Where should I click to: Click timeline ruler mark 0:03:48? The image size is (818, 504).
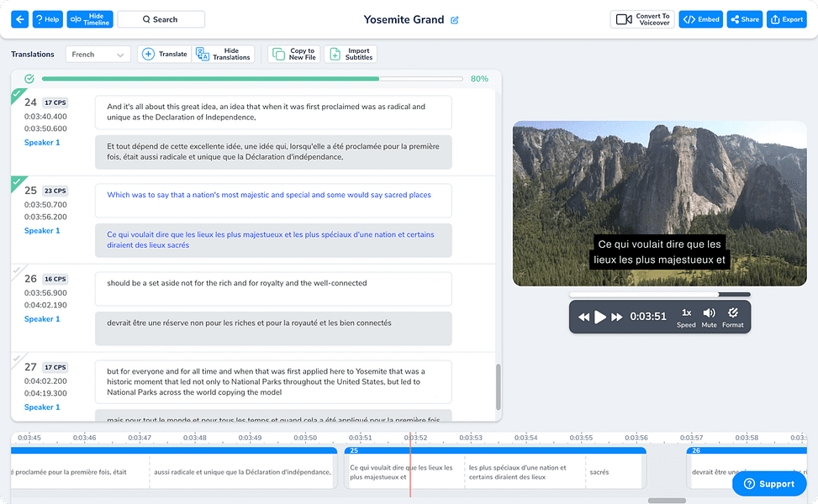(195, 438)
